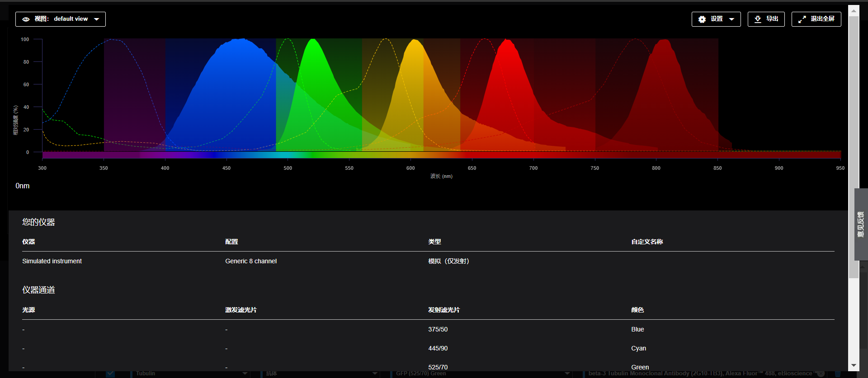Remove the Alexa Fluor 488 antibody tag
The image size is (868, 378).
[x=821, y=374]
